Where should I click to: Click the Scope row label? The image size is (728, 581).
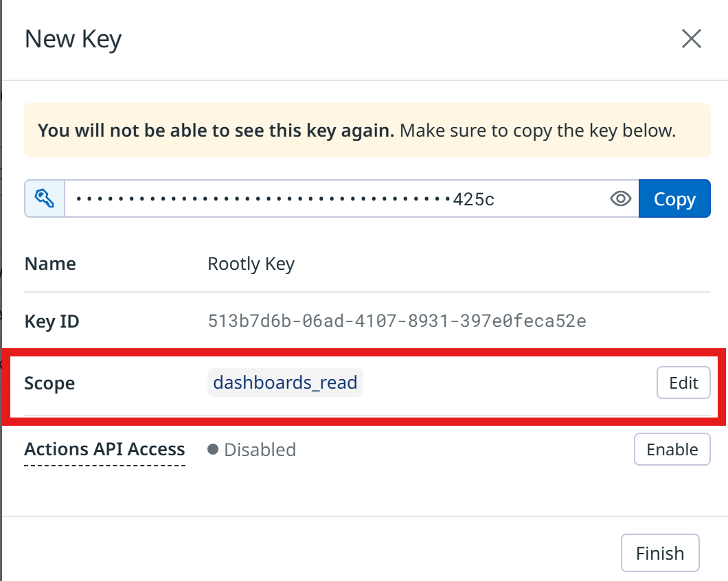pos(49,383)
